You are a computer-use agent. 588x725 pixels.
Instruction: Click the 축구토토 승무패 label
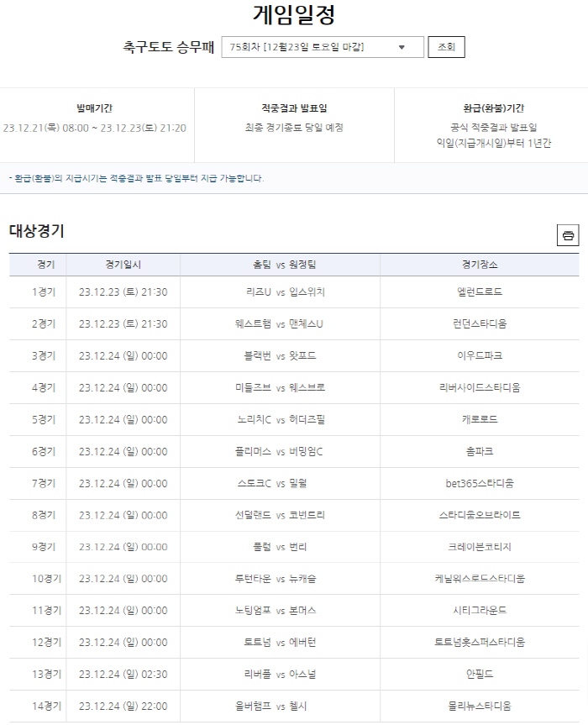point(168,47)
